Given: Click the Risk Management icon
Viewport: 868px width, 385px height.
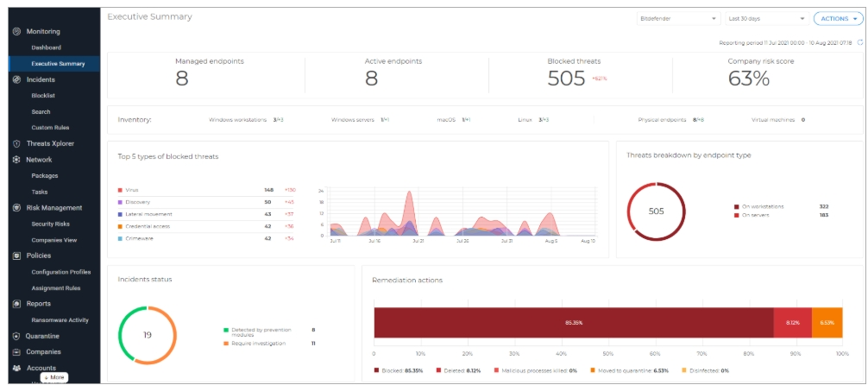Looking at the screenshot, I should point(16,208).
